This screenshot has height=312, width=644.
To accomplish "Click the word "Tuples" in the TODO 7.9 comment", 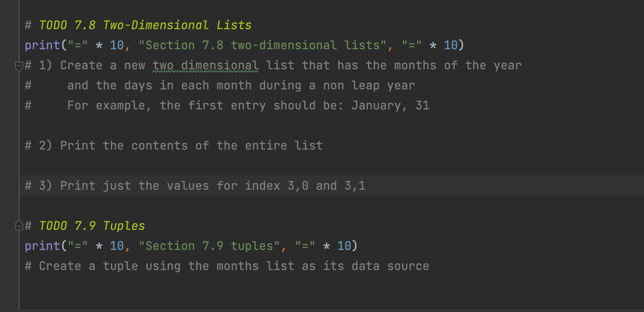I will 125,225.
